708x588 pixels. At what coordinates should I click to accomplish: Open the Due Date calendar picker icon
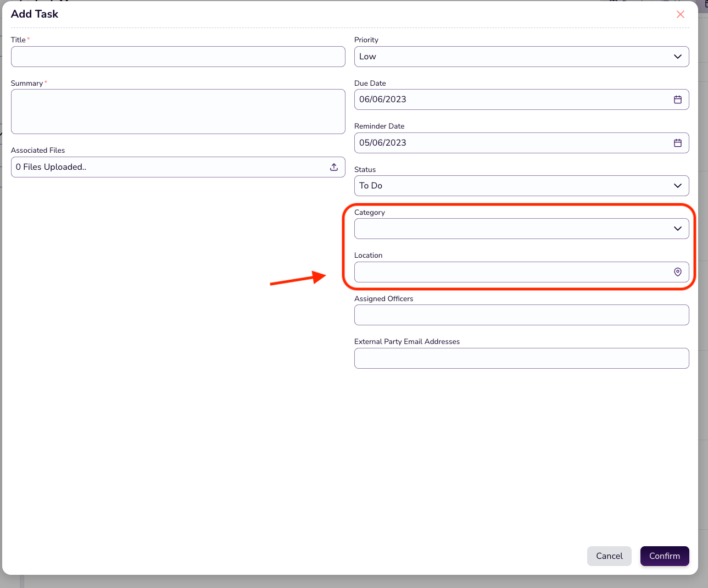(678, 99)
